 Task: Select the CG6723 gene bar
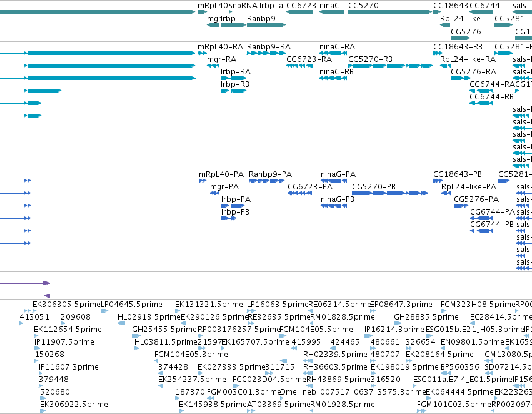click(x=299, y=12)
